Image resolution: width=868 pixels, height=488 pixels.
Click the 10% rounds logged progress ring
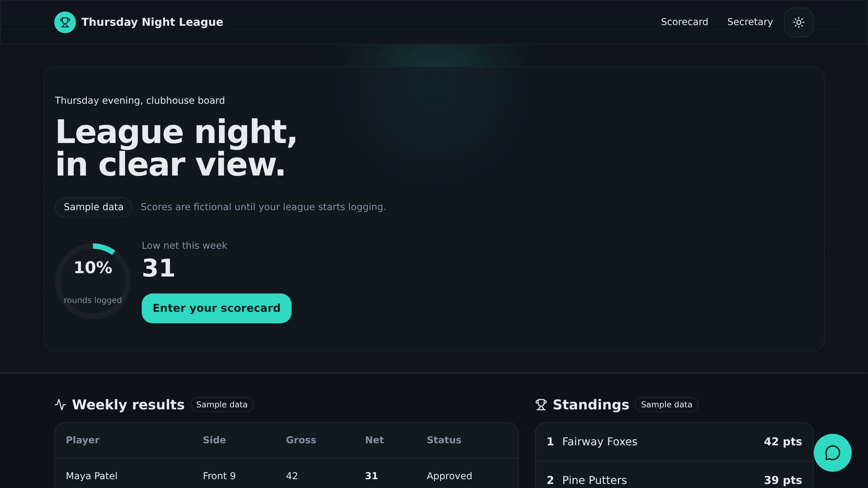click(x=93, y=281)
